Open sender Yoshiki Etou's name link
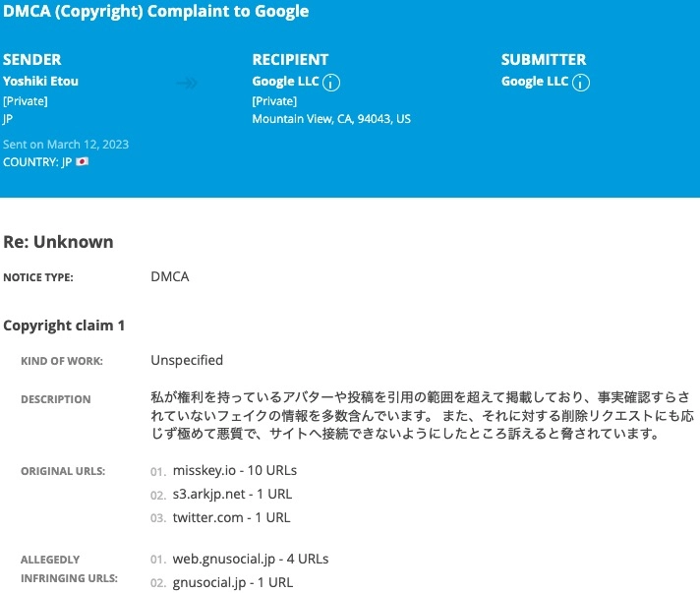 click(x=40, y=82)
